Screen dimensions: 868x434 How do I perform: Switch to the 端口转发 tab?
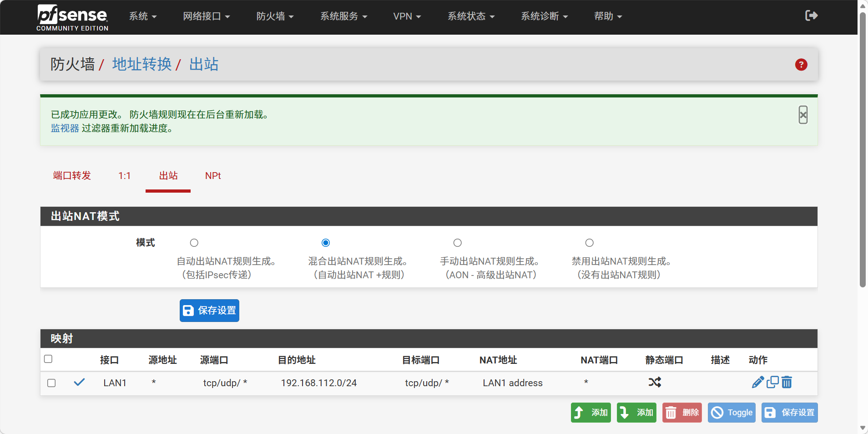coord(72,176)
